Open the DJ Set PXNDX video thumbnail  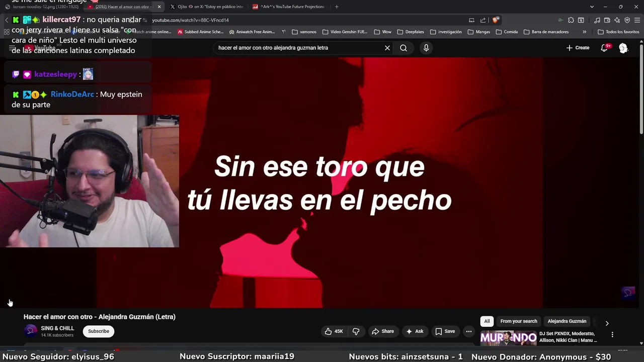508,338
